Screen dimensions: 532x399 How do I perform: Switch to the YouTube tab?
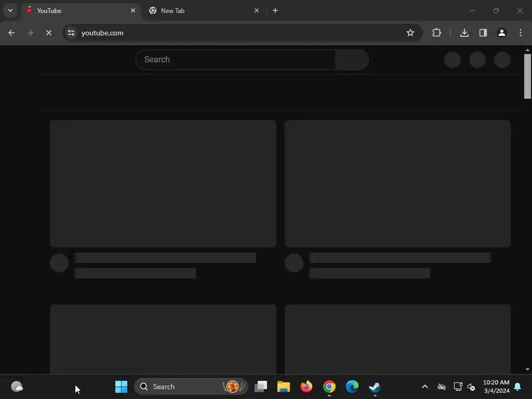(81, 11)
